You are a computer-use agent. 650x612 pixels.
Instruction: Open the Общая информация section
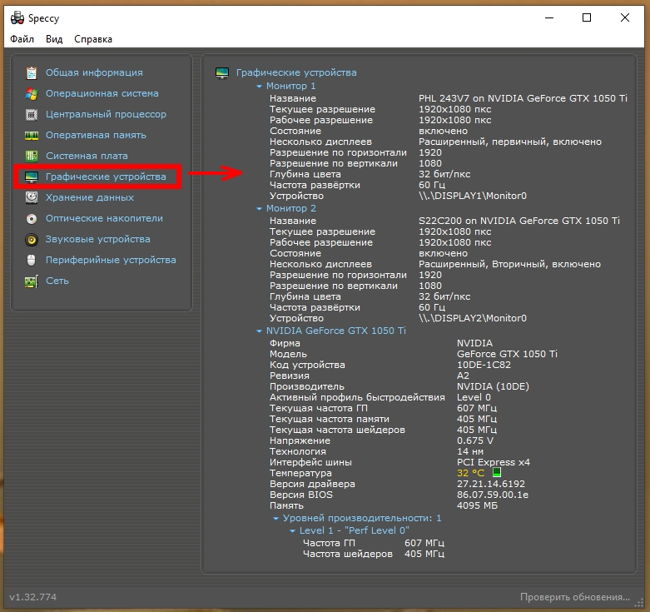point(94,73)
